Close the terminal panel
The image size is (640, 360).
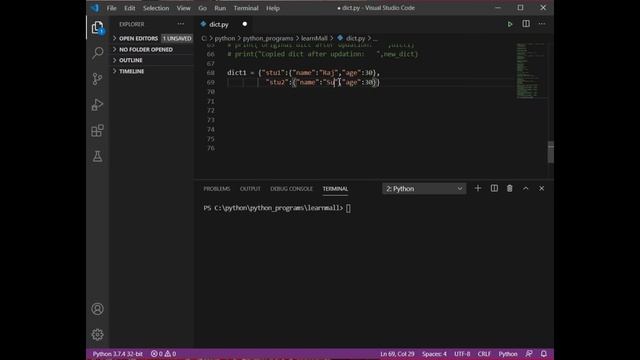[542, 189]
